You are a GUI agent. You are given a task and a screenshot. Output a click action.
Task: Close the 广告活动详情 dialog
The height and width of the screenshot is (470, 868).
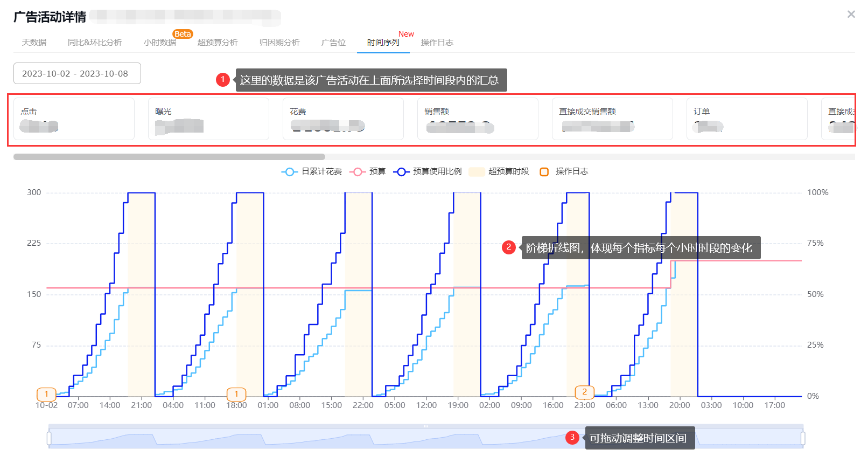(851, 15)
